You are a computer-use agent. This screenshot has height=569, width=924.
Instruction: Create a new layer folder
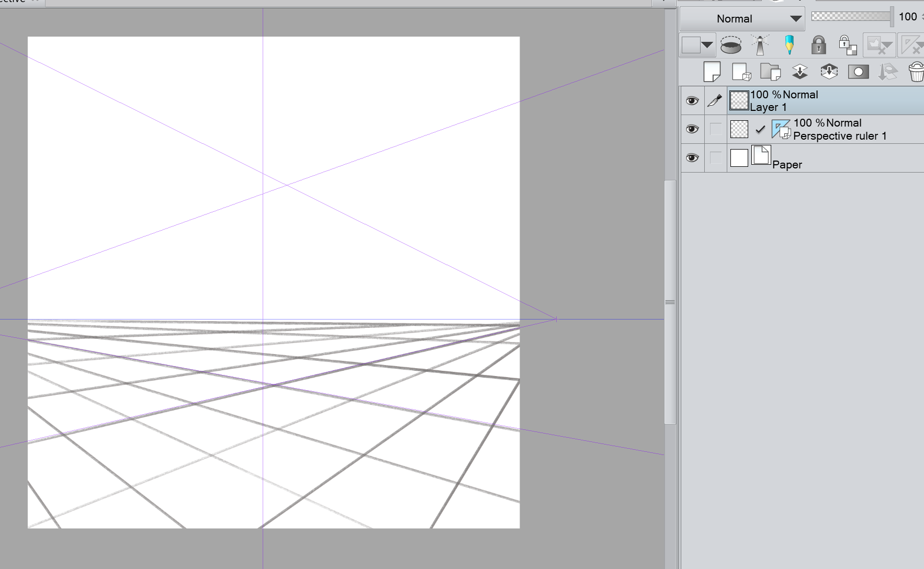pyautogui.click(x=771, y=72)
